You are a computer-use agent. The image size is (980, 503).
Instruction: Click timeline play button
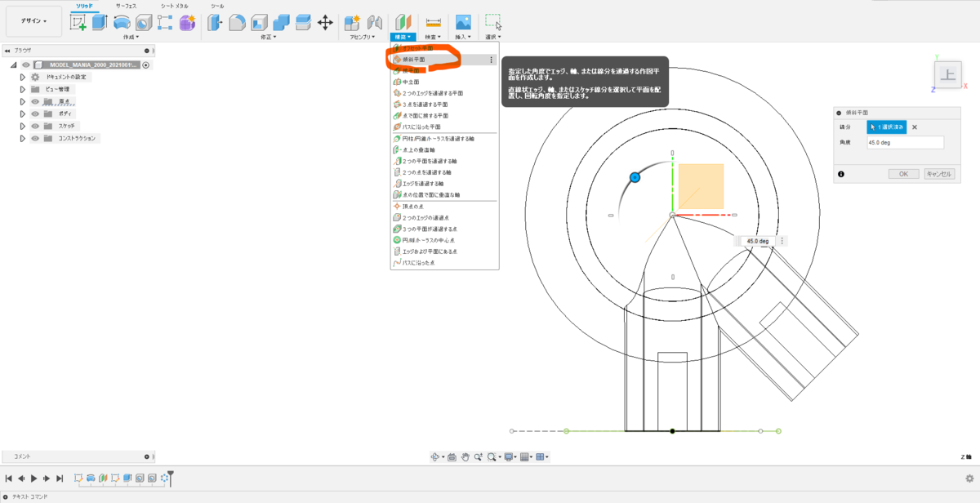pos(34,479)
